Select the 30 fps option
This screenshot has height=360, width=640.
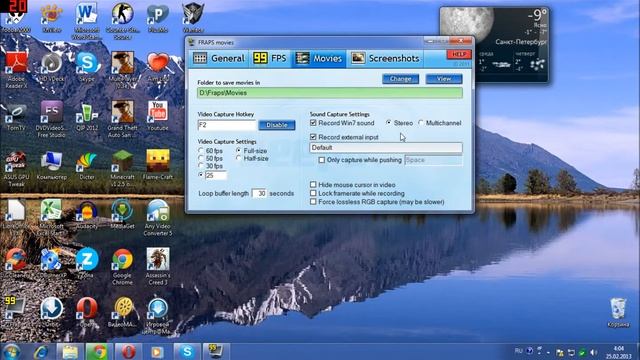[x=201, y=166]
